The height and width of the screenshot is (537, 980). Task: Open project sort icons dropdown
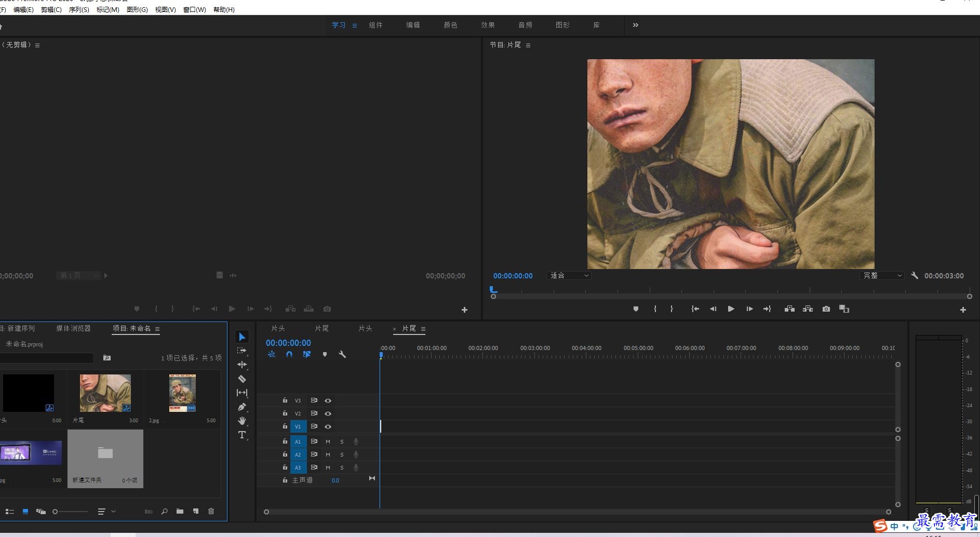click(106, 512)
